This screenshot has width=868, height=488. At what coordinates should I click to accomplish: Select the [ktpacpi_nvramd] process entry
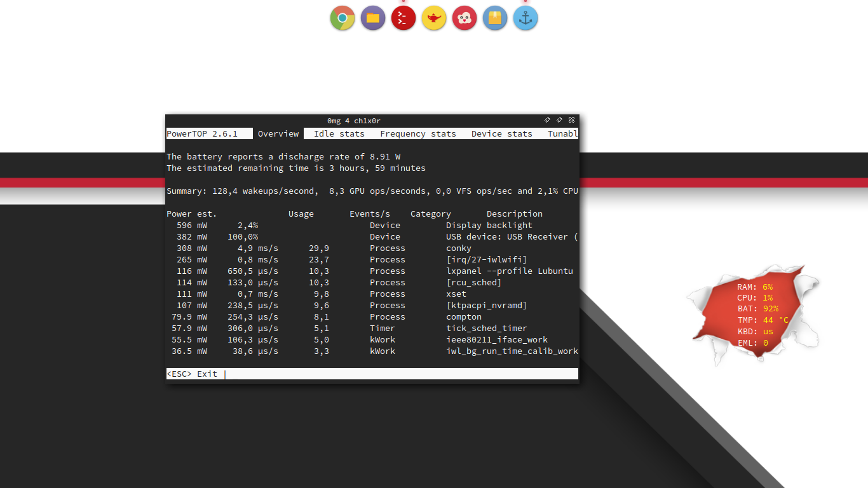[487, 305]
